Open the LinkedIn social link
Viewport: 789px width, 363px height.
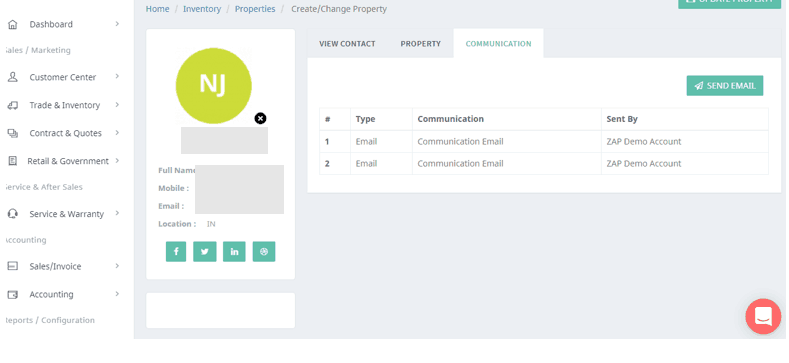pos(234,252)
